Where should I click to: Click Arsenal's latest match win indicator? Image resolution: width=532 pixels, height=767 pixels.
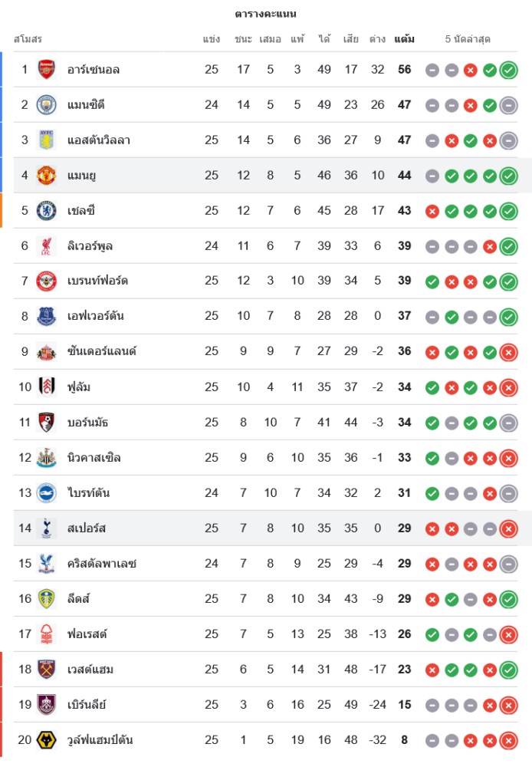507,71
